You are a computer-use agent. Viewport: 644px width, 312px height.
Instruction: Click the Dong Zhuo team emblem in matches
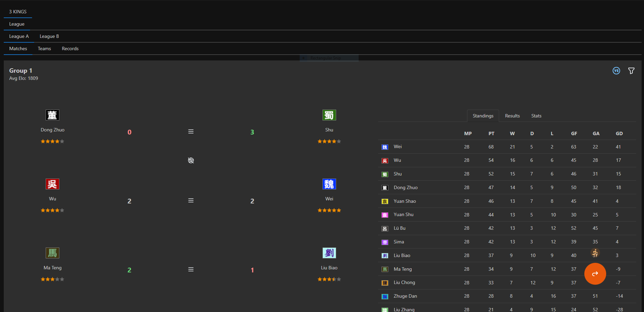pyautogui.click(x=53, y=115)
